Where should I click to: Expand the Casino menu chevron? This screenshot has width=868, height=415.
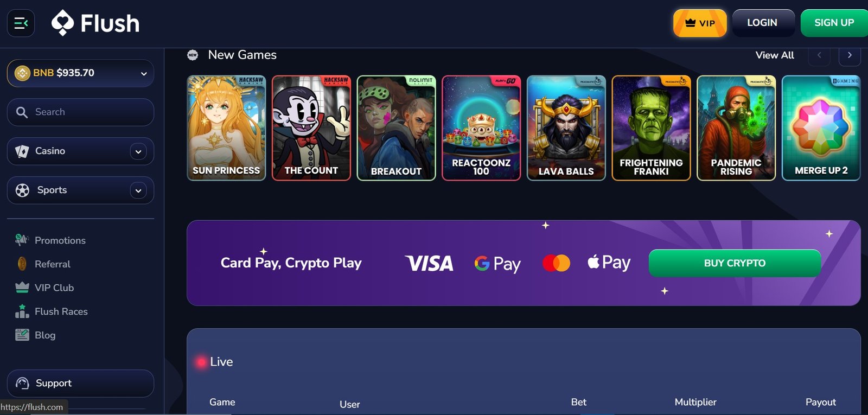click(138, 151)
